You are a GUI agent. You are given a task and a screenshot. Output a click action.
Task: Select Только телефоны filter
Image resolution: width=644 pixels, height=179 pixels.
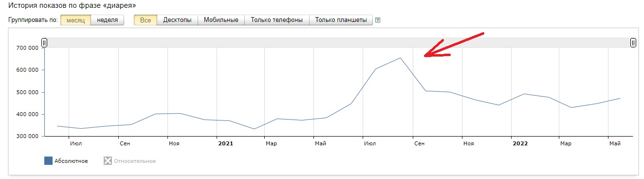tap(276, 20)
